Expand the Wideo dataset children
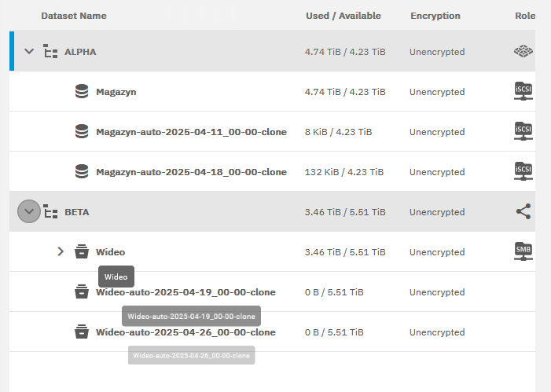Screen dimensions: 551x392 (61, 252)
